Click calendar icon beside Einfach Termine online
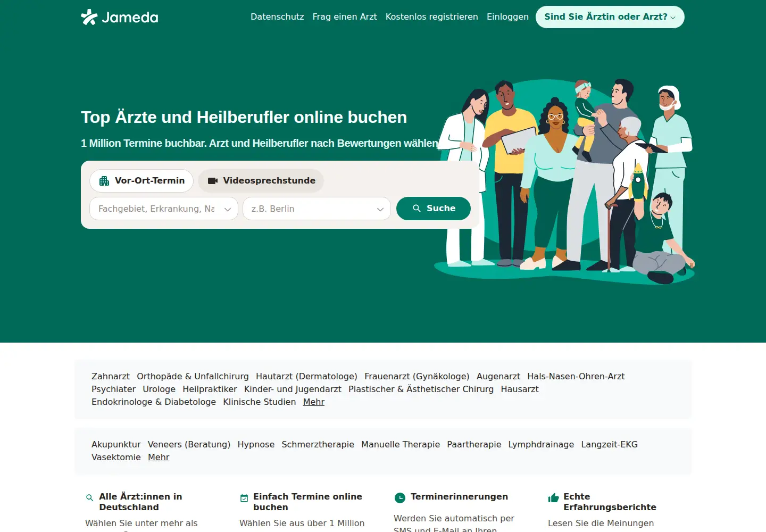 tap(244, 498)
